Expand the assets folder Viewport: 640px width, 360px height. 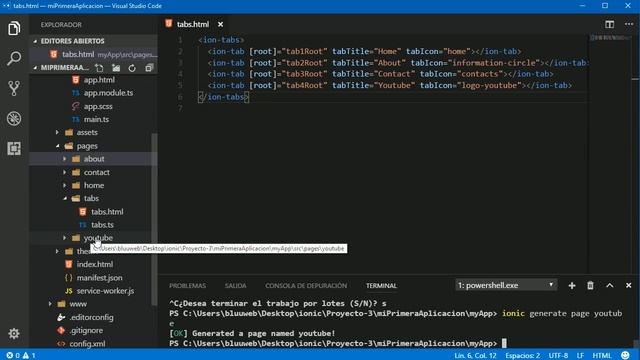point(57,132)
